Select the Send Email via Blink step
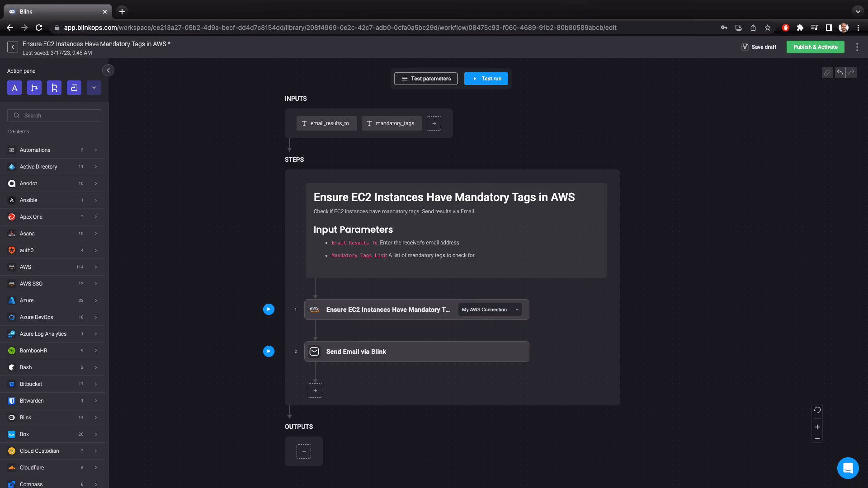Image resolution: width=868 pixels, height=488 pixels. click(416, 352)
